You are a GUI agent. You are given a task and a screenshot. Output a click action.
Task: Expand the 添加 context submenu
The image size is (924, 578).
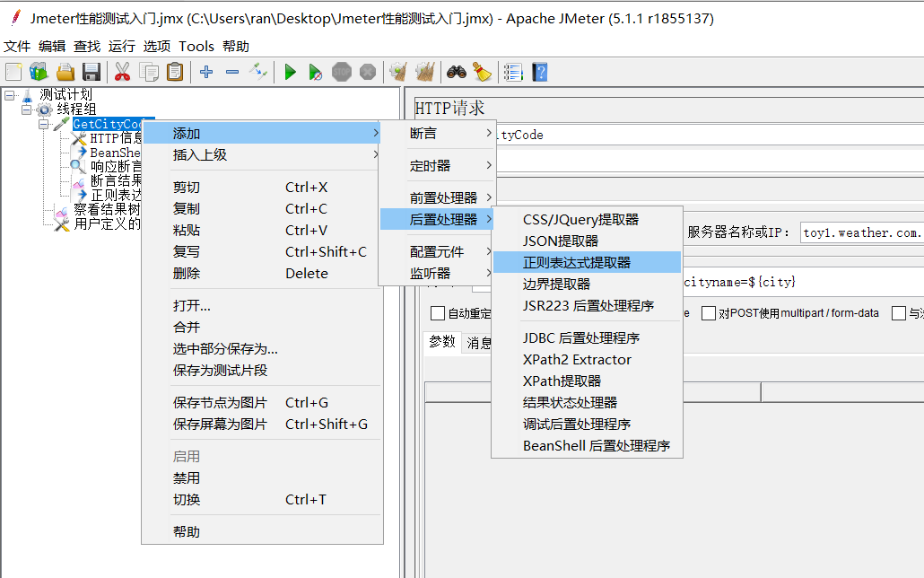262,134
